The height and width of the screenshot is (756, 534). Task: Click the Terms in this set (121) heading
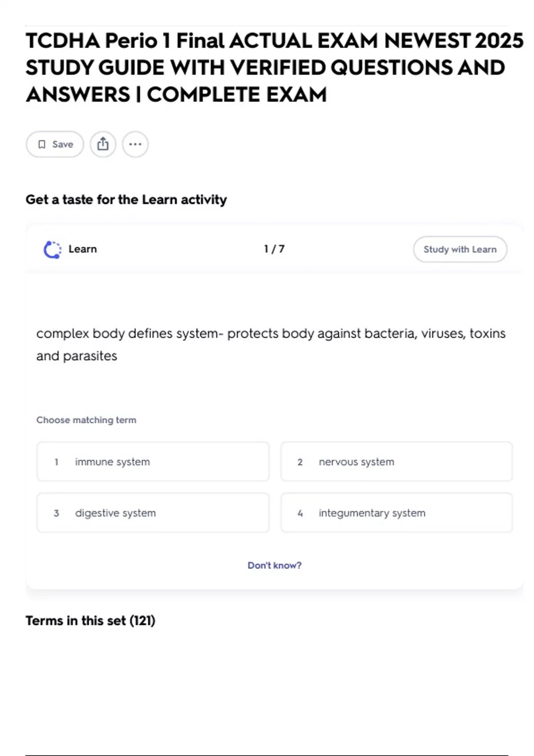pyautogui.click(x=90, y=620)
